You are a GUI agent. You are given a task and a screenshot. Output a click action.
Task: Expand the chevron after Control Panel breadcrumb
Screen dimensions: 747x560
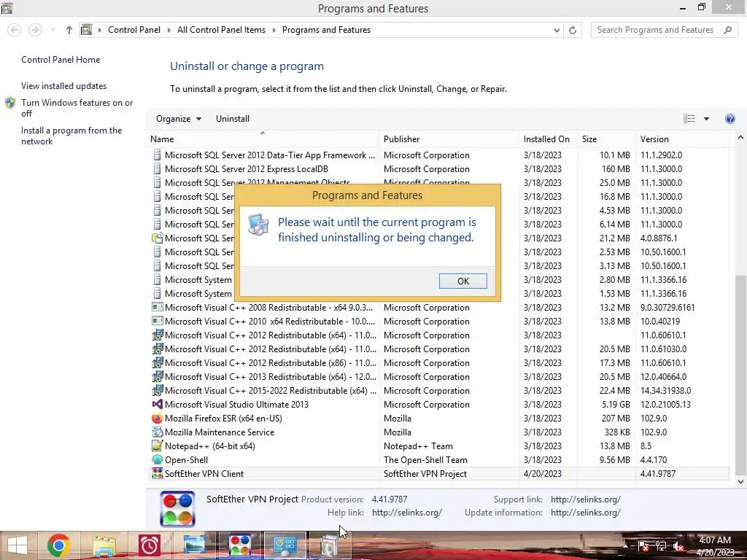pos(169,30)
